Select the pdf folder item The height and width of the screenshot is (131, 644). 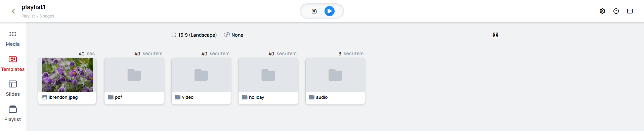pyautogui.click(x=134, y=81)
